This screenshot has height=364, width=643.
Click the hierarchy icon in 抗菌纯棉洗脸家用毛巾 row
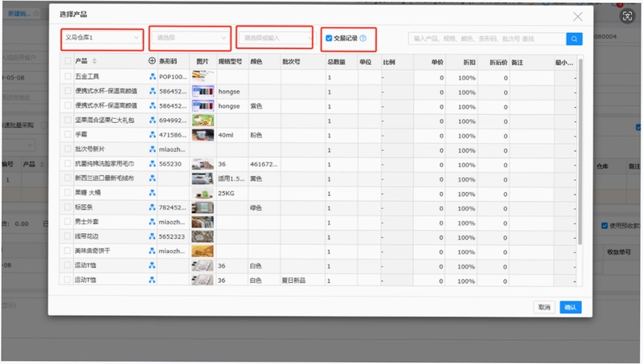coord(152,164)
